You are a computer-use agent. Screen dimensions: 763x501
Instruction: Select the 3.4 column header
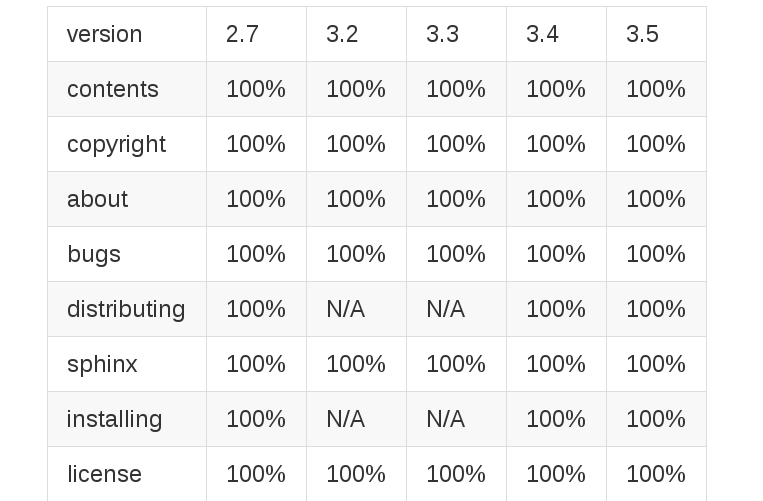(x=557, y=35)
